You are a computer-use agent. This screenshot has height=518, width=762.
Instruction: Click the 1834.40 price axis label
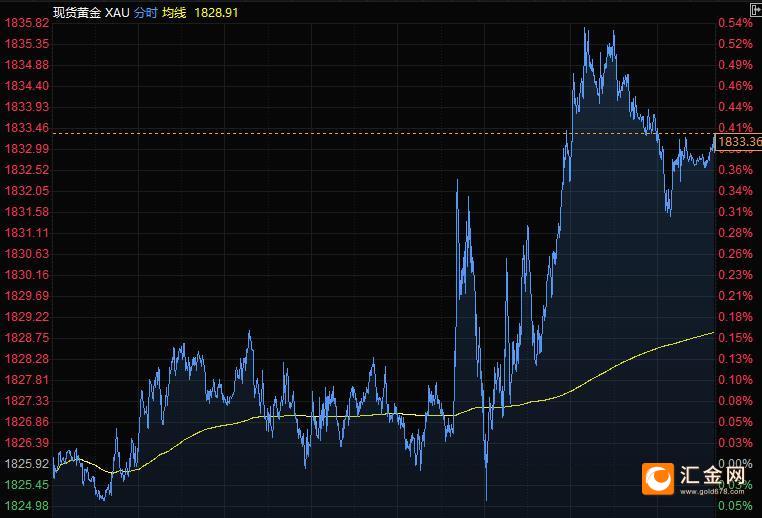point(27,86)
